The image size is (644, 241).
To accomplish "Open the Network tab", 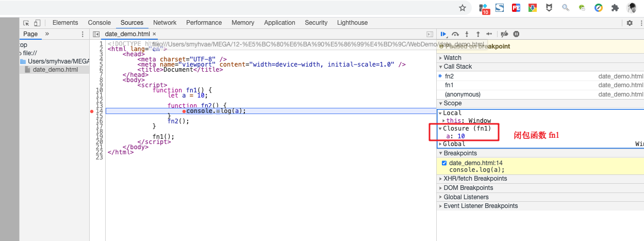I will coord(164,23).
